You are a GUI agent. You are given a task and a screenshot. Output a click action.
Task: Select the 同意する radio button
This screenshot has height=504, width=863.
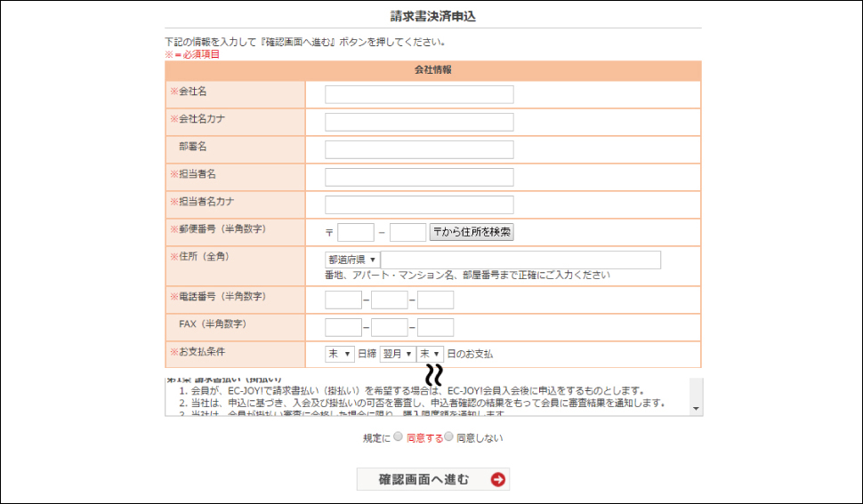(398, 436)
